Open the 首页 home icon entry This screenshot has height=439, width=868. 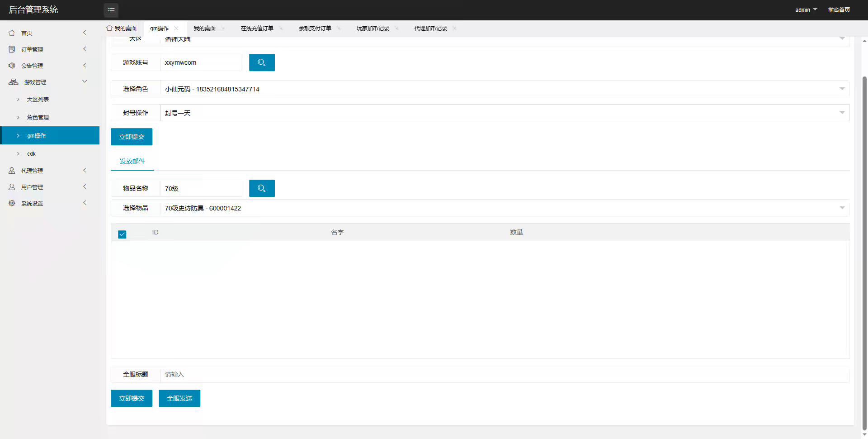(12, 33)
